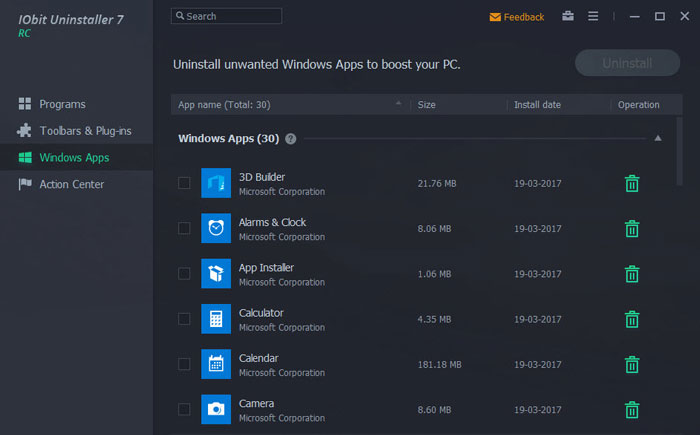Click the Uninstall button
This screenshot has width=700, height=435.
(627, 63)
